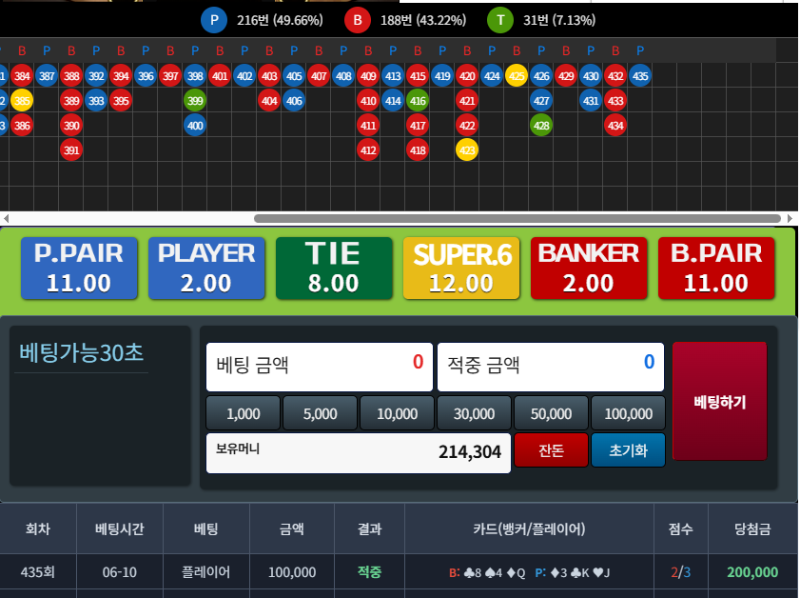Add 1,000 chip amount
The height and width of the screenshot is (598, 800).
pyautogui.click(x=243, y=413)
